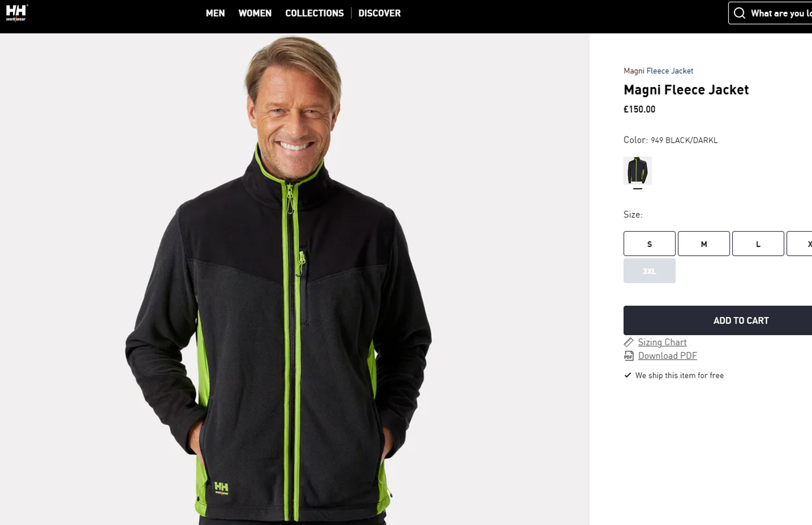
Task: Open the WOMEN menu
Action: [x=255, y=13]
